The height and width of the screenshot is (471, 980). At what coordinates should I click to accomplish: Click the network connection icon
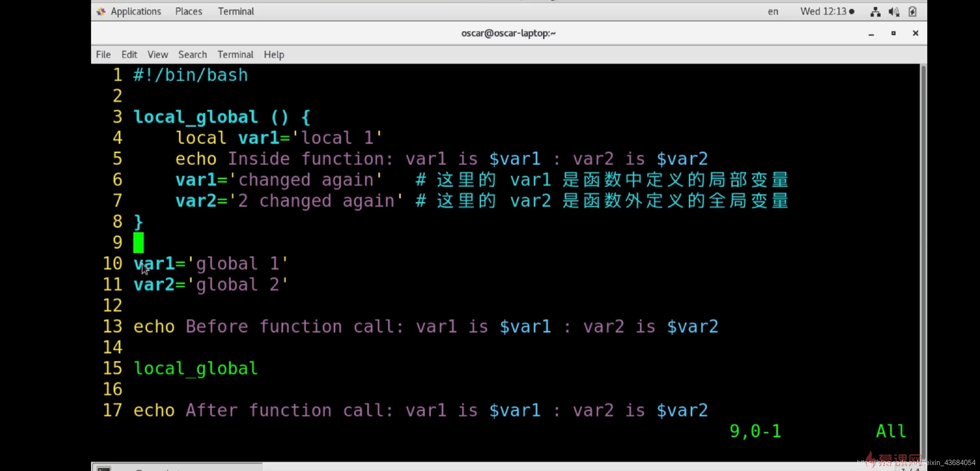pyautogui.click(x=875, y=12)
